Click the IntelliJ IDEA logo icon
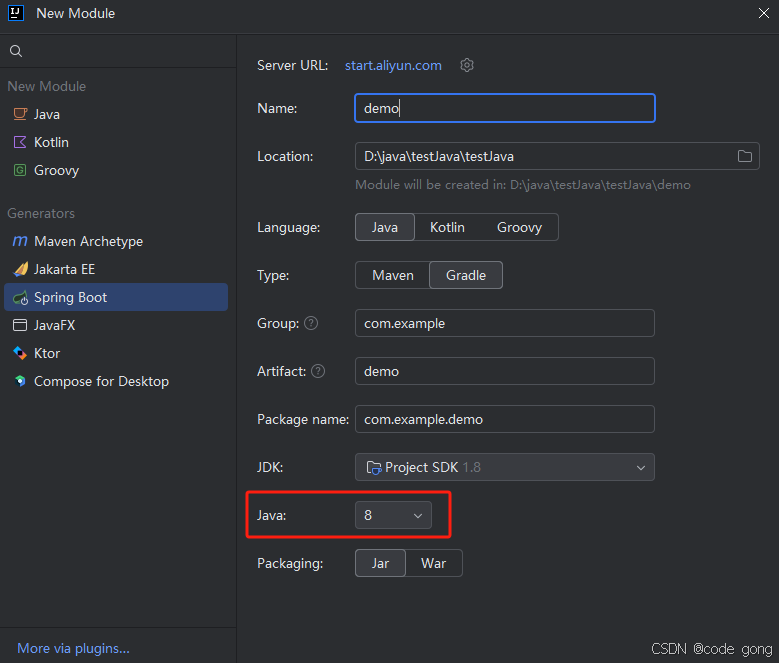Viewport: 779px width, 663px height. 16,13
